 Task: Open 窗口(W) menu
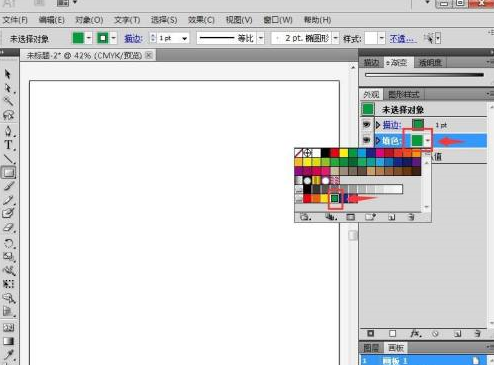(x=278, y=20)
